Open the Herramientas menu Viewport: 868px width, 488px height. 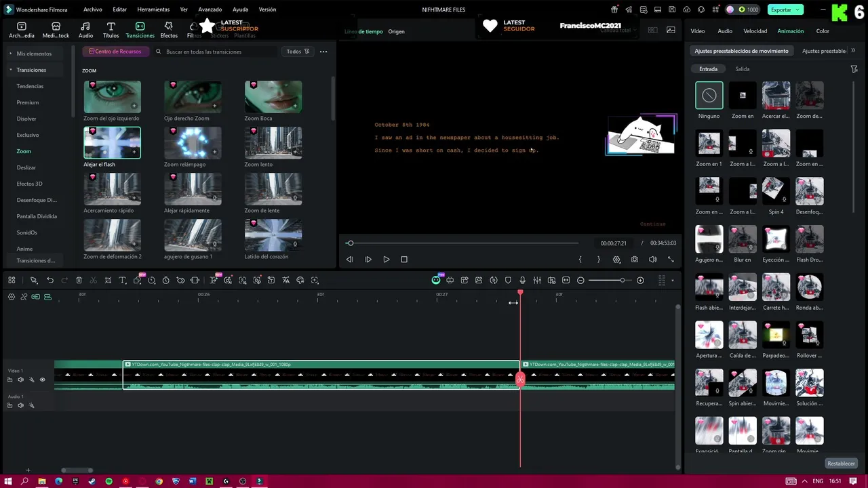tap(153, 9)
